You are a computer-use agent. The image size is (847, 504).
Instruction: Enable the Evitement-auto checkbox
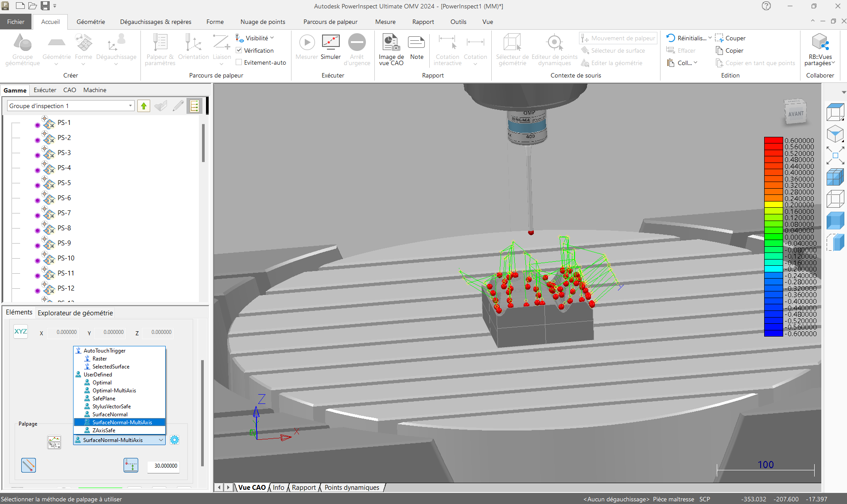click(239, 62)
